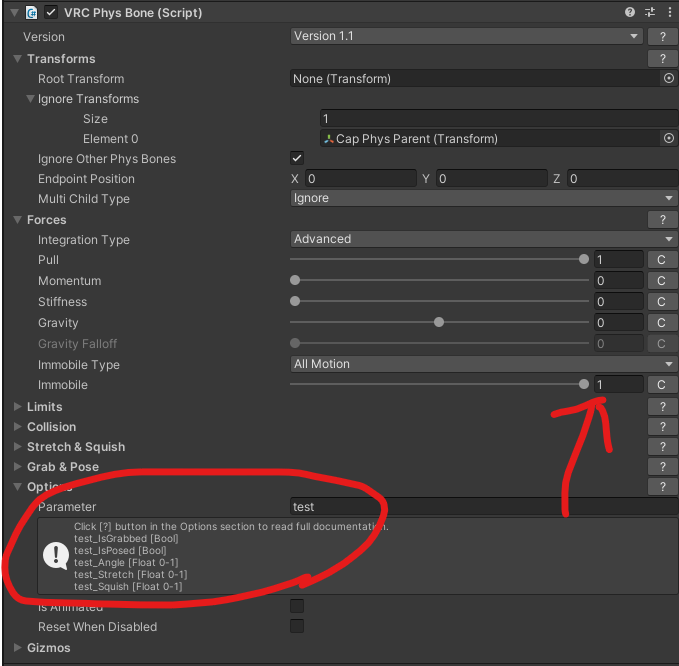Click the Pull slider handle
This screenshot has width=679, height=666.
(x=584, y=259)
